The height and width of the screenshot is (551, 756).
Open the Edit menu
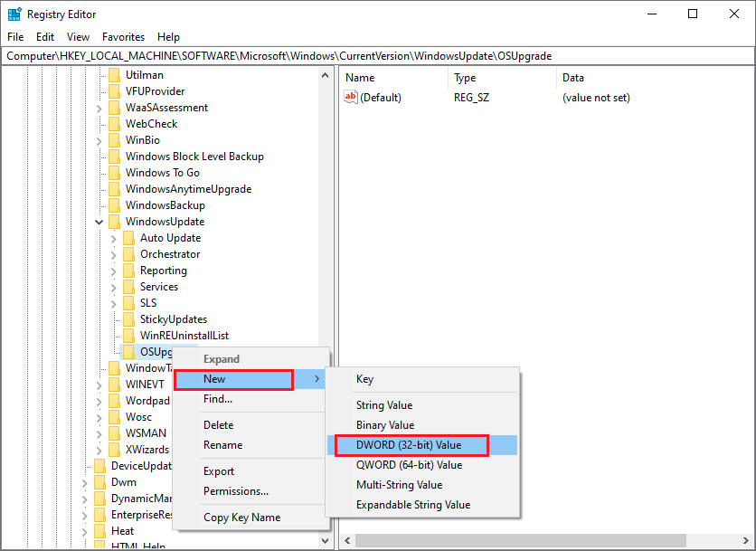(45, 37)
